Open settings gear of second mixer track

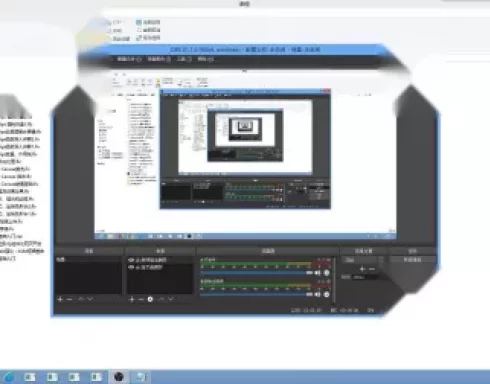point(327,295)
